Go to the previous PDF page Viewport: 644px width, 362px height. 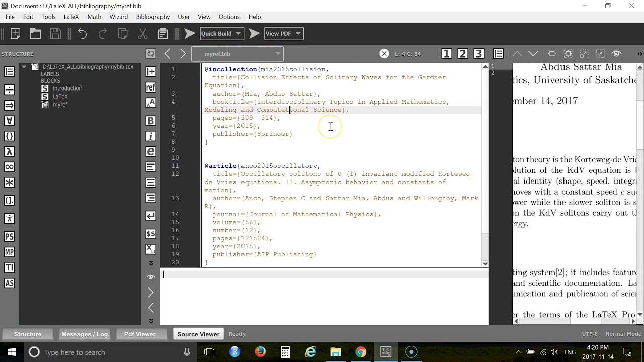517,54
